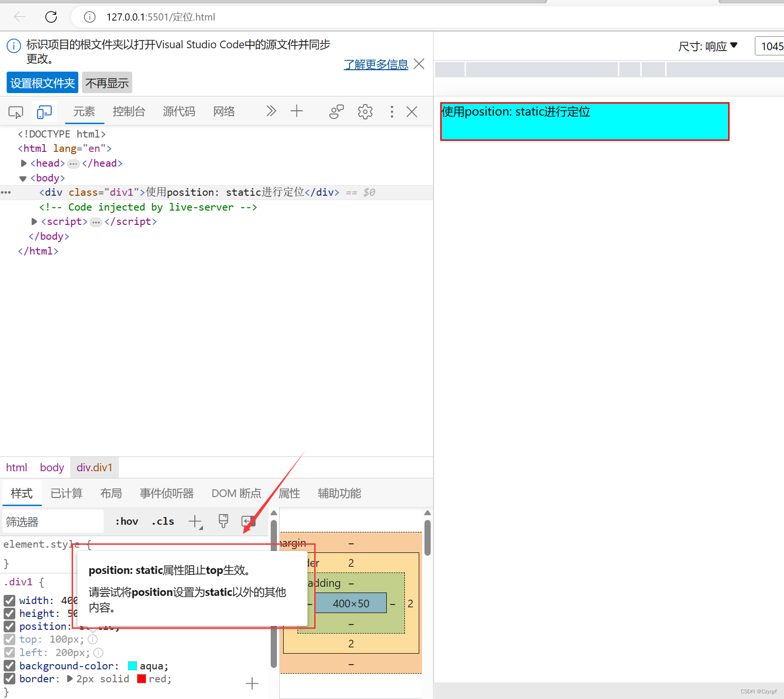Click the aqua div in page preview
Image resolution: width=784 pixels, height=699 pixels.
tap(584, 121)
